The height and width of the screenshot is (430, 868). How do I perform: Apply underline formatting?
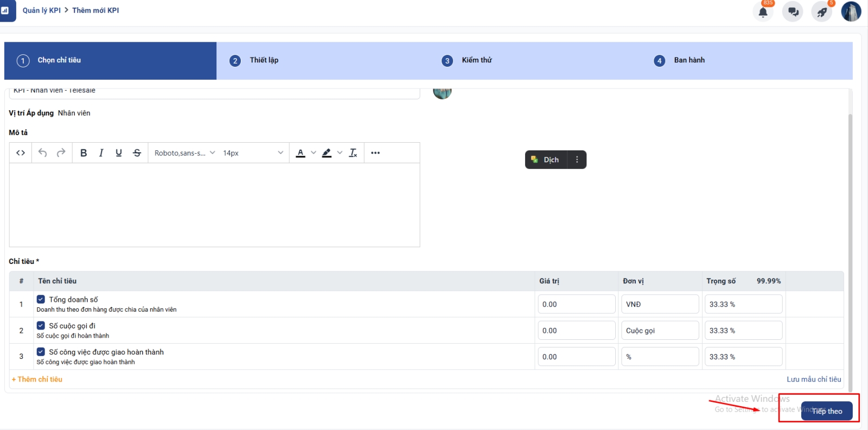(119, 153)
